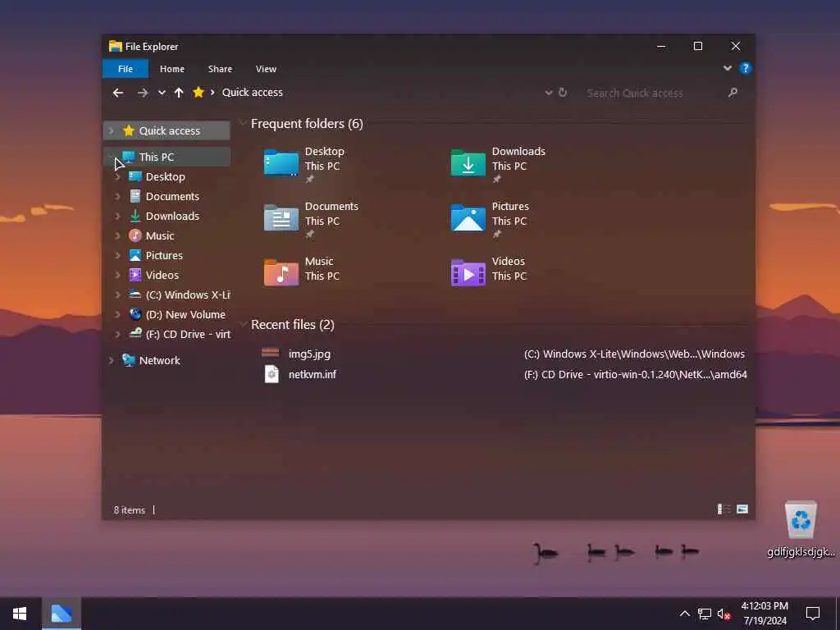Open the Music folder in Frequent folders
The height and width of the screenshot is (630, 840).
[303, 271]
